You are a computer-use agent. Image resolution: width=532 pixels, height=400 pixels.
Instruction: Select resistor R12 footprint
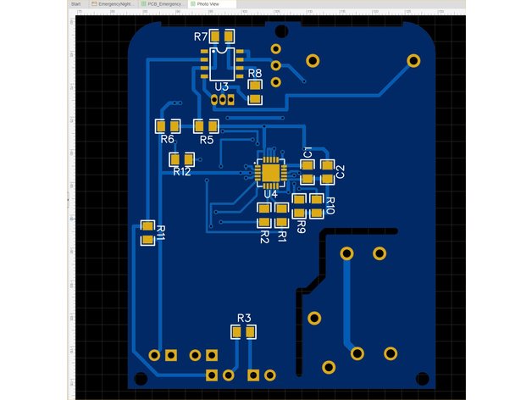(182, 158)
